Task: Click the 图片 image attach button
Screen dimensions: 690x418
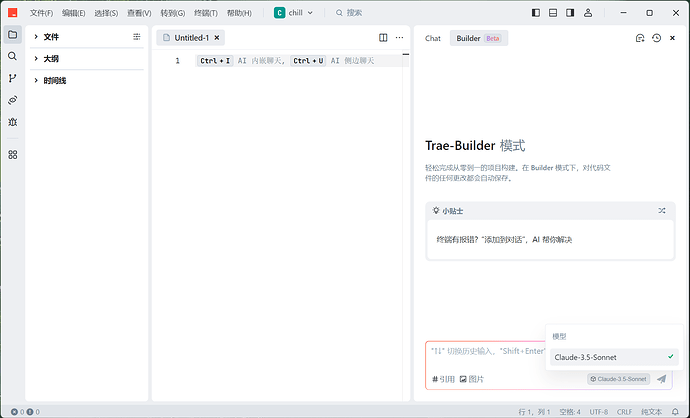Action: click(471, 379)
